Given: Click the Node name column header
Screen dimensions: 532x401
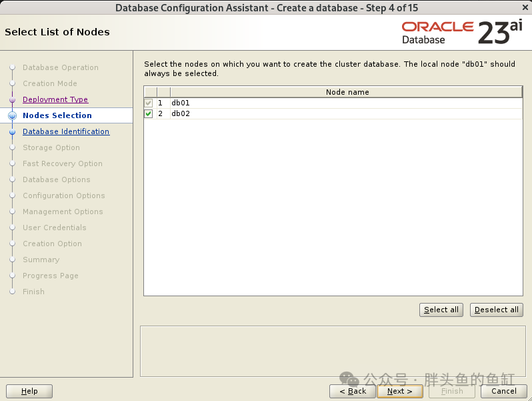Looking at the screenshot, I should 347,92.
